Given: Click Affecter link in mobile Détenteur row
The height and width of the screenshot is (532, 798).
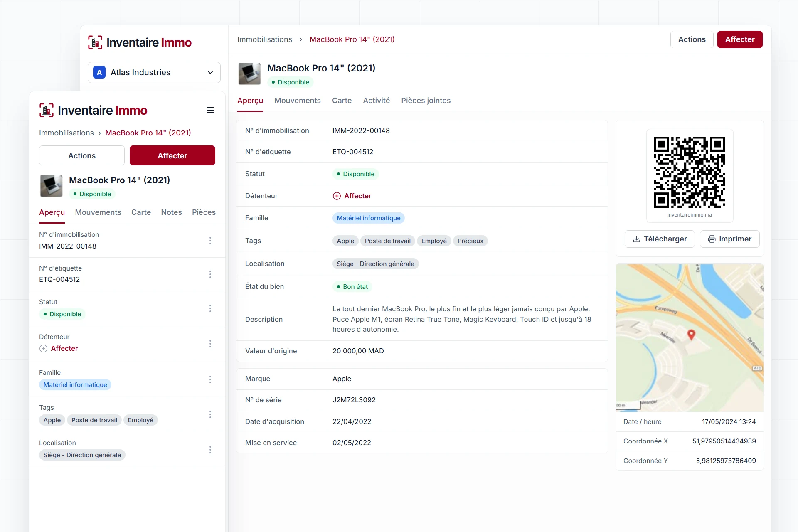Looking at the screenshot, I should [x=59, y=348].
